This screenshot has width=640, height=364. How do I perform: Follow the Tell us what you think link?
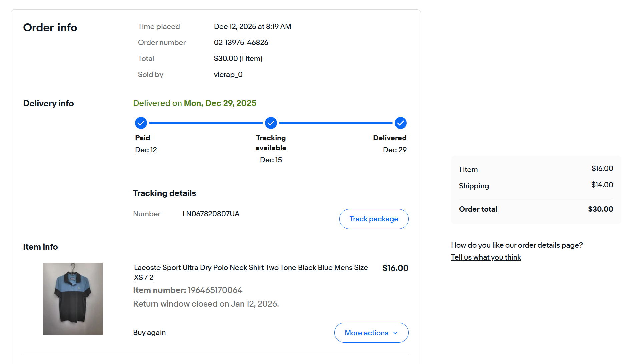click(486, 257)
